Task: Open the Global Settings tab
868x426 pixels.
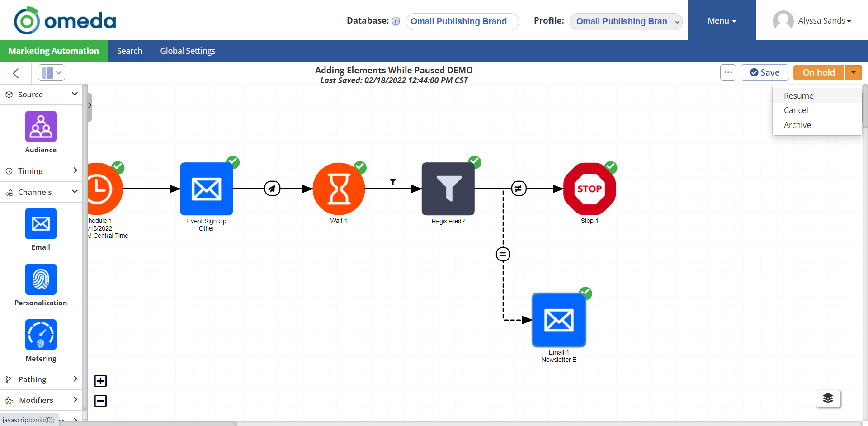Action: (x=188, y=51)
